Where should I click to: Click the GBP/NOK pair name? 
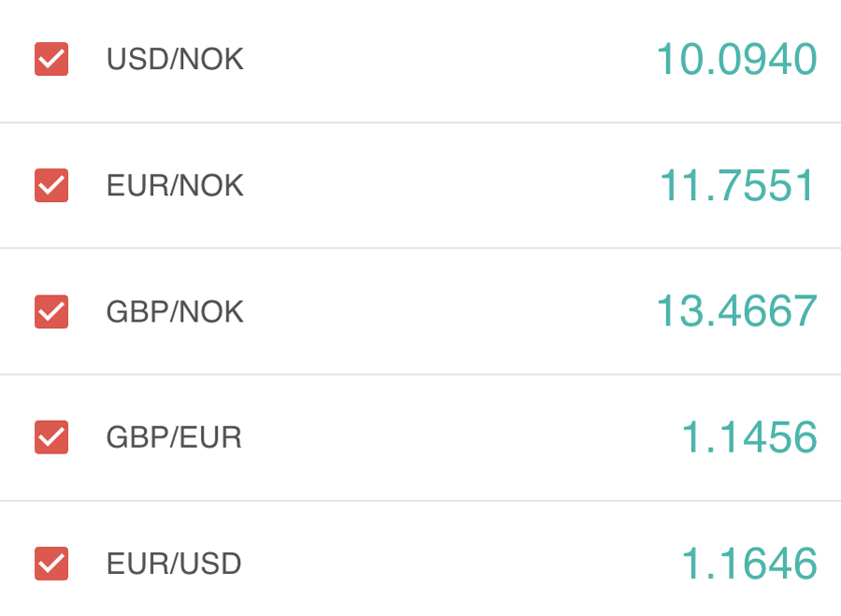[175, 312]
